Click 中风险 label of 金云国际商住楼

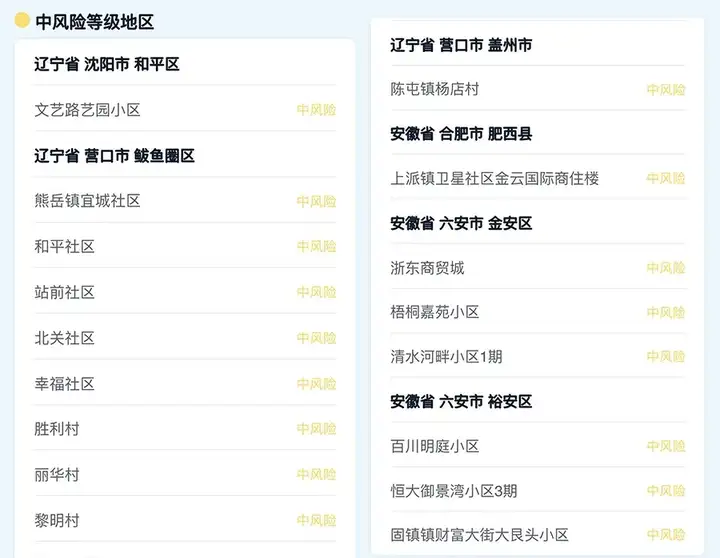pyautogui.click(x=666, y=178)
